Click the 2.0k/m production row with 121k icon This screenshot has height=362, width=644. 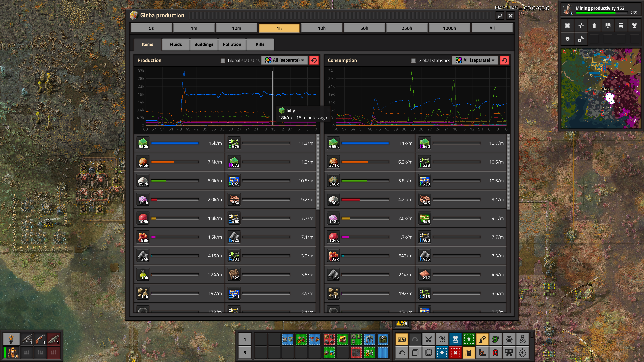179,200
